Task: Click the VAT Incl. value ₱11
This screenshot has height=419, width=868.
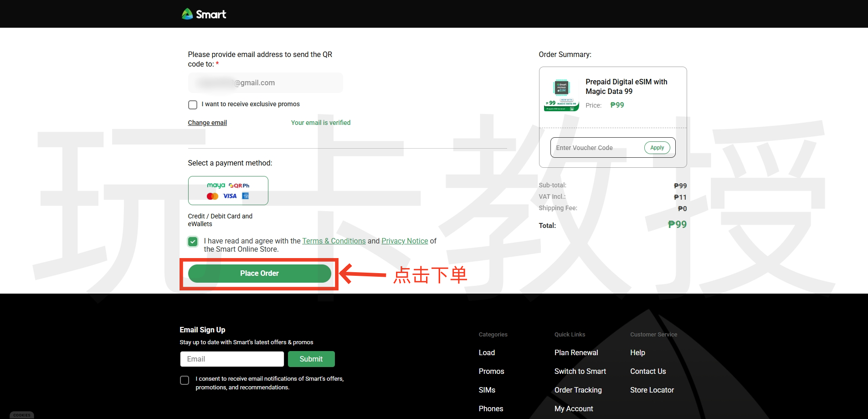Action: tap(680, 197)
